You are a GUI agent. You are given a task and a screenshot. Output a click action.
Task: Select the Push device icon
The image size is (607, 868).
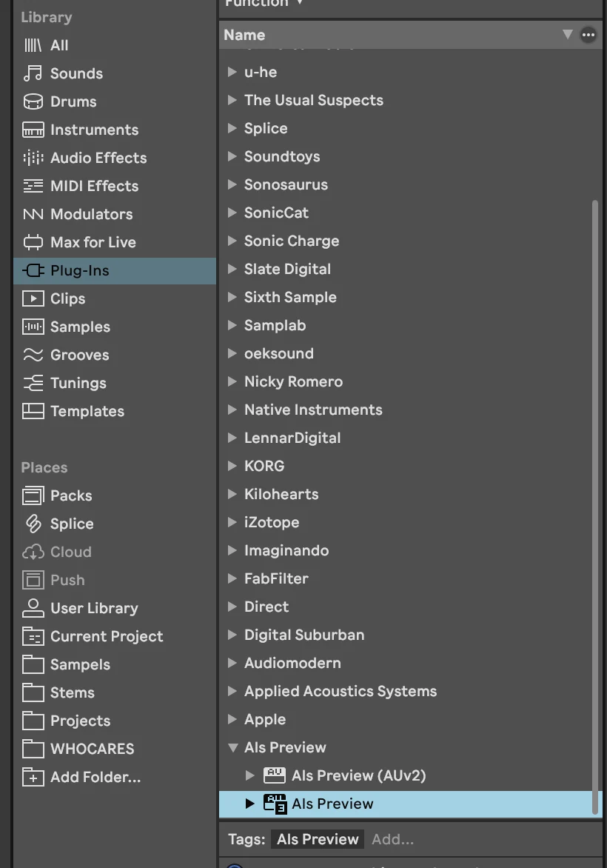click(x=33, y=580)
